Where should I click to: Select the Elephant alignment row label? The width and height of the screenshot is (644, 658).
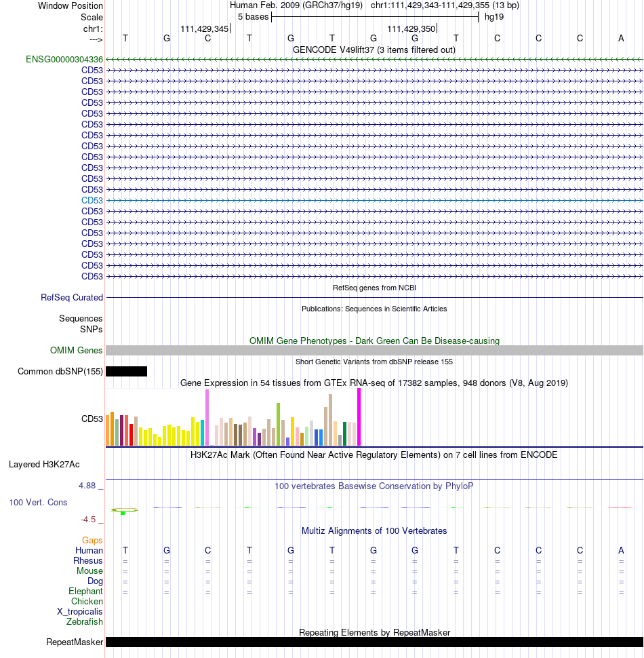coord(85,591)
